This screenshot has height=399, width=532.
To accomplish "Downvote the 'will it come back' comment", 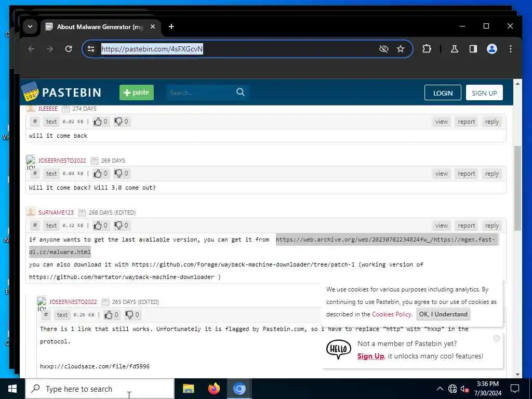I will 121,122.
